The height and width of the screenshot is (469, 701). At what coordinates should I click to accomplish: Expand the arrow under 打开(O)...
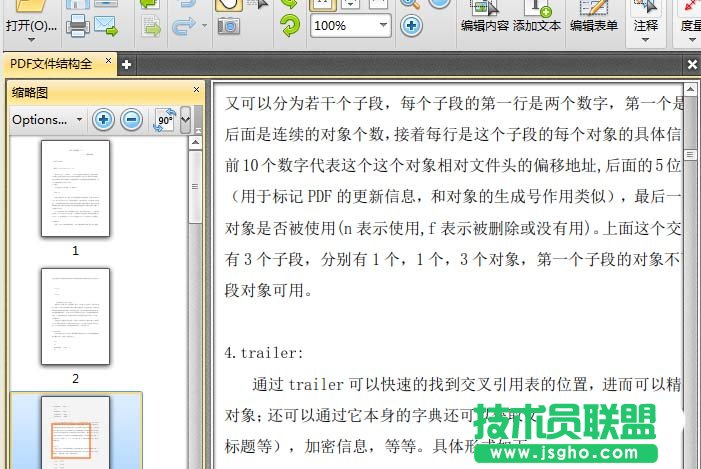click(31, 40)
